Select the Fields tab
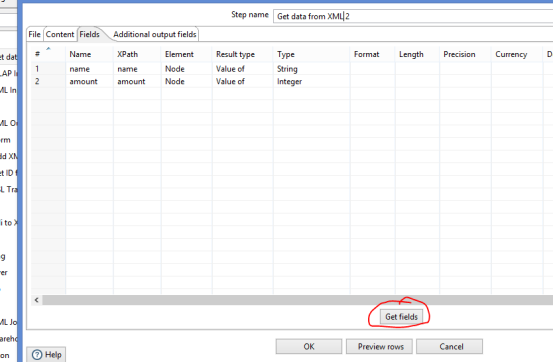553x362 pixels. pyautogui.click(x=90, y=34)
